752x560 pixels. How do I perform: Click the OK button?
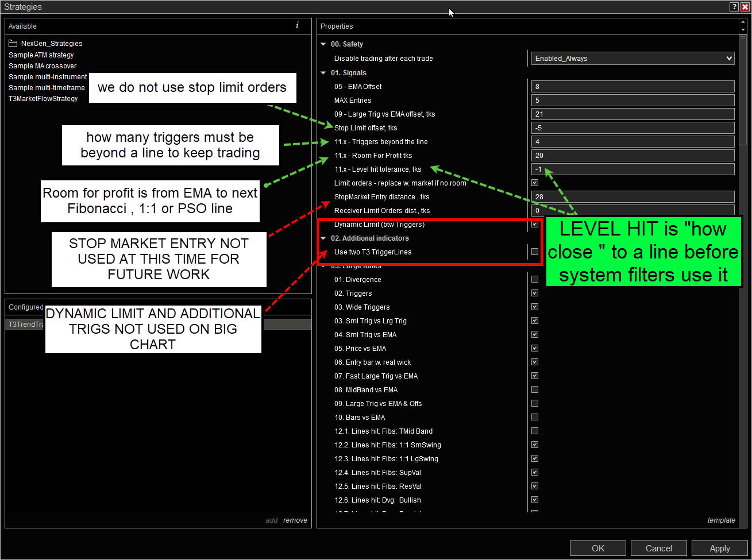pyautogui.click(x=598, y=548)
